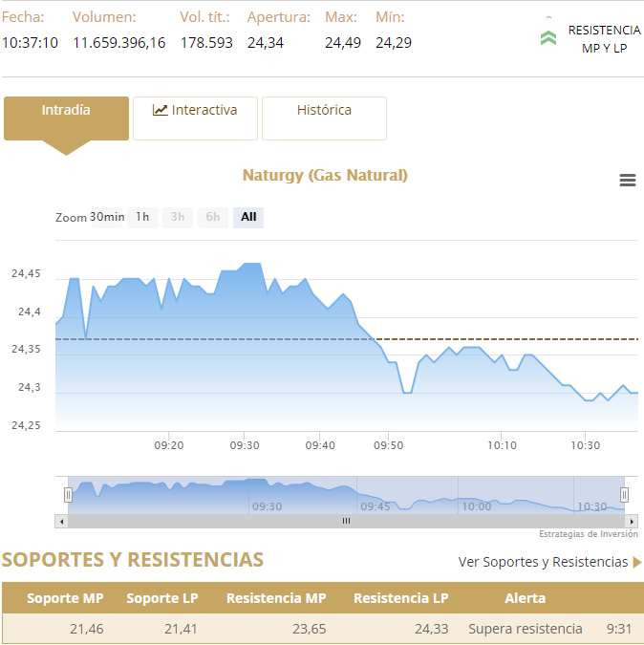Switch to the Intradía tab
Image resolution: width=644 pixels, height=645 pixels.
point(66,111)
